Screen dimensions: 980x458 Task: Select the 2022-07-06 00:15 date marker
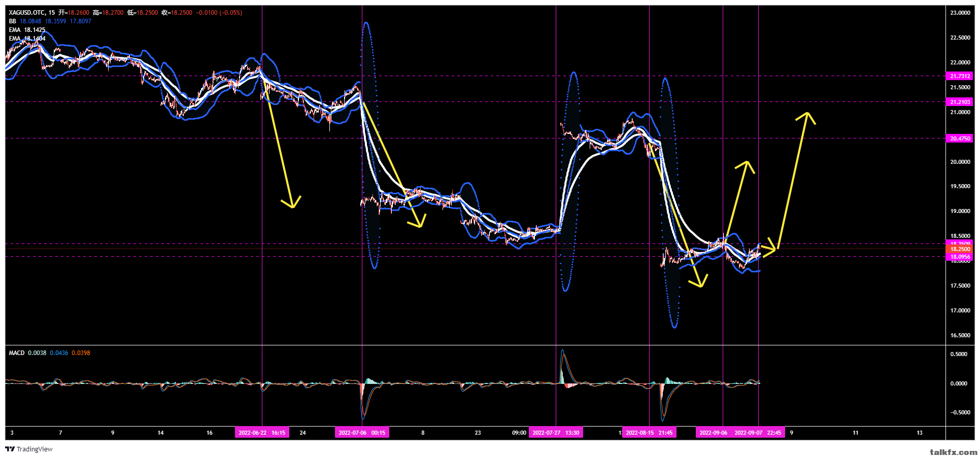(x=362, y=433)
